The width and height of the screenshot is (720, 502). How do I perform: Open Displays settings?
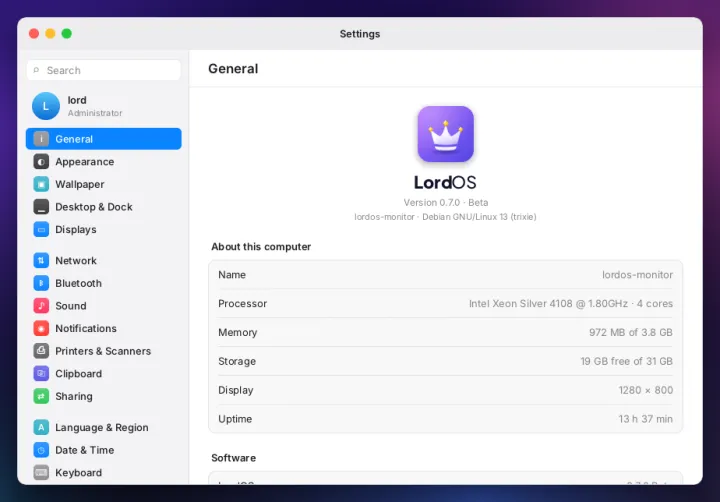103,229
